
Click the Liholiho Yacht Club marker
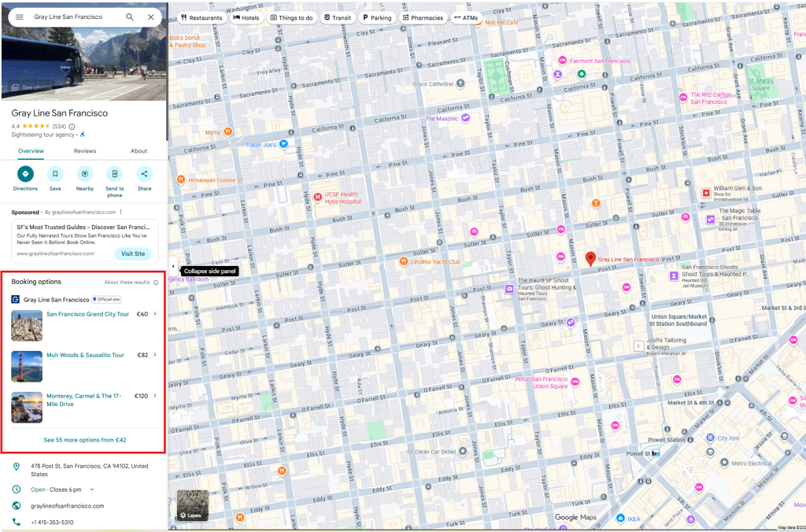tap(404, 261)
